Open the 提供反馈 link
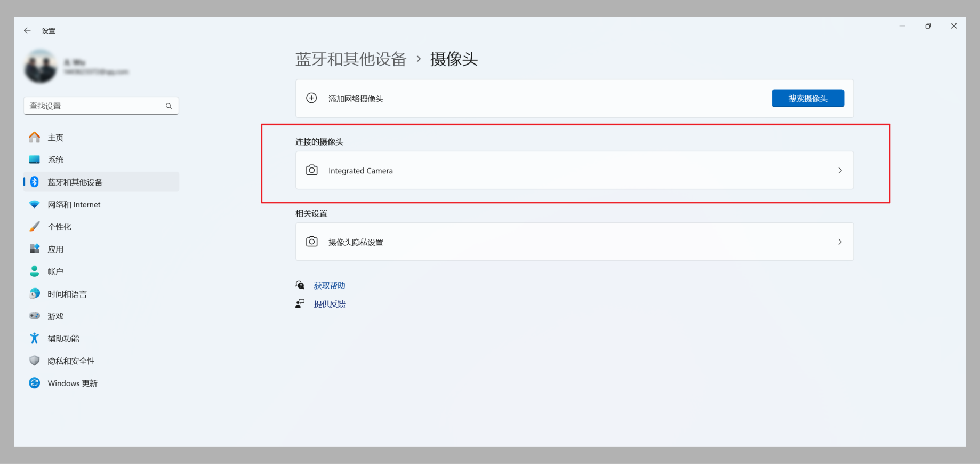Screen dimensions: 980x464 coord(330,304)
